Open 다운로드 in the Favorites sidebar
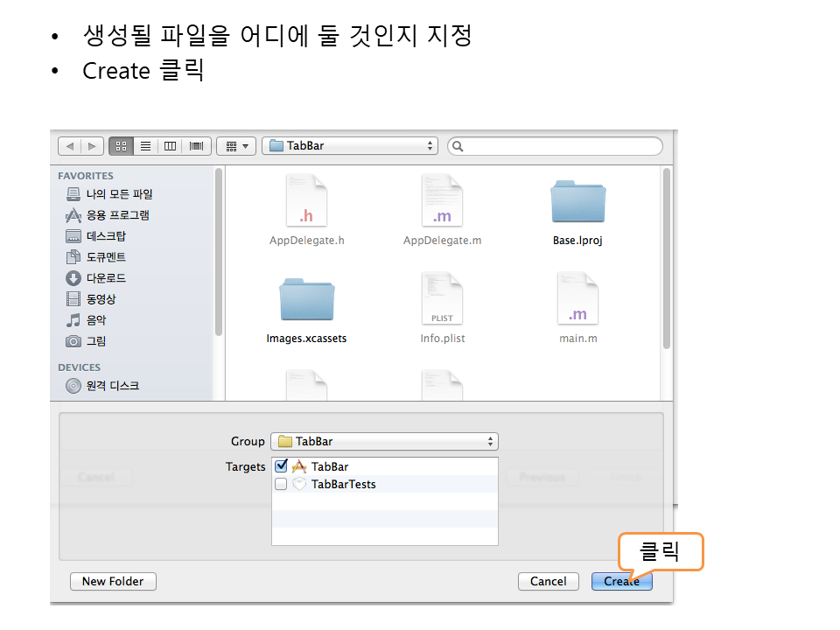Image resolution: width=840 pixels, height=630 pixels. pos(106,278)
